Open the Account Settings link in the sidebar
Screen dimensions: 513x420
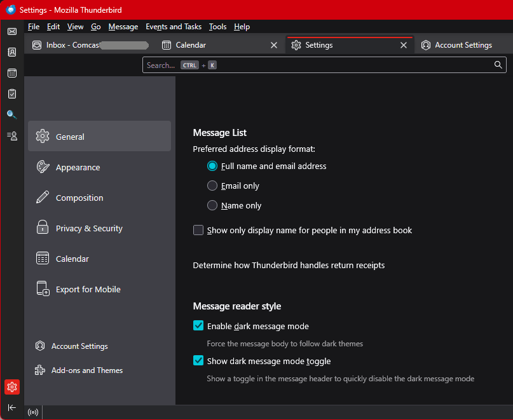coord(72,346)
